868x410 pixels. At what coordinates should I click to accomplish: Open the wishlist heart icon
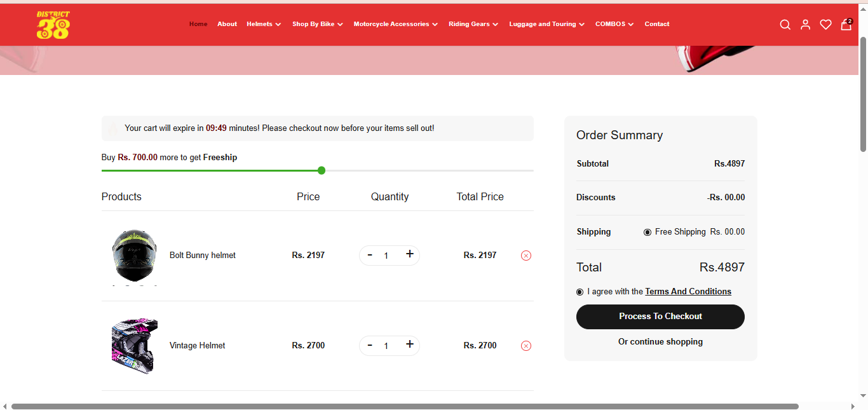(825, 25)
